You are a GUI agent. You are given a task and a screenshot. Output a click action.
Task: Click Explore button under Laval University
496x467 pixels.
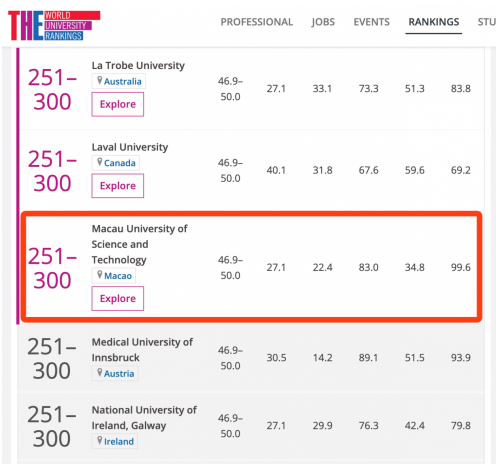click(x=118, y=186)
